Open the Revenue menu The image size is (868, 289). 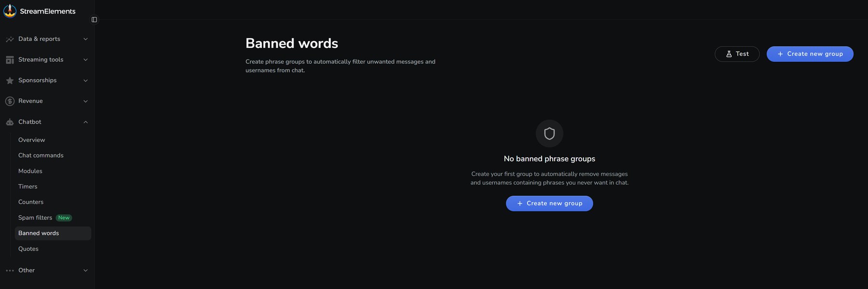(30, 101)
